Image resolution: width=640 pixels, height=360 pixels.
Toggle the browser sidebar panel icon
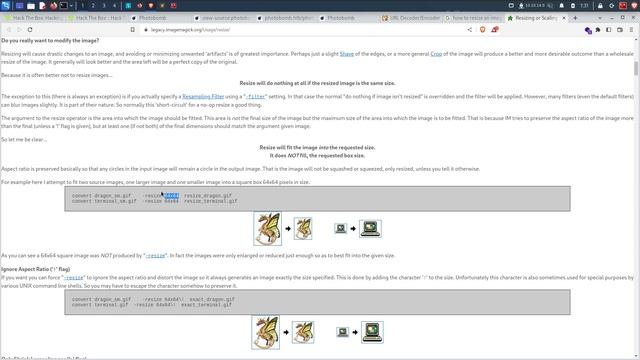(x=609, y=30)
